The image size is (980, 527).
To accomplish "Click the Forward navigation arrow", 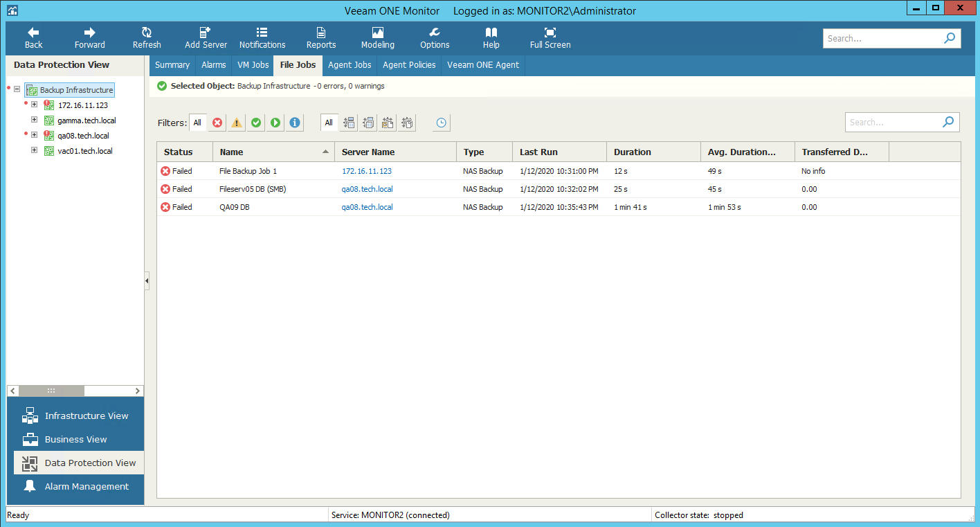I will coord(90,38).
